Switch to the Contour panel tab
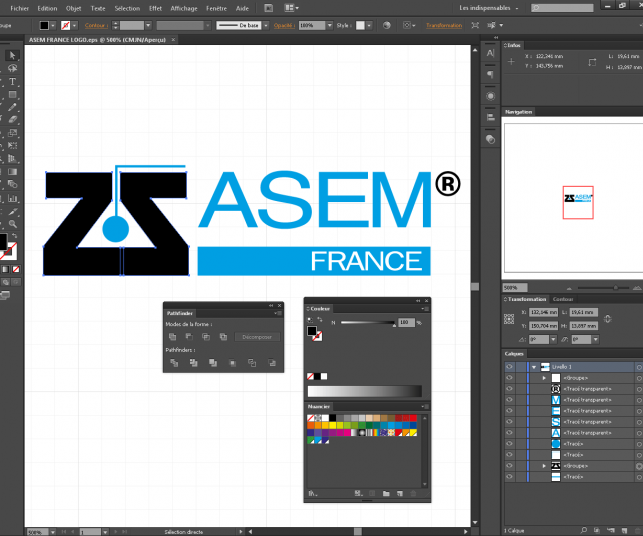 pyautogui.click(x=563, y=299)
